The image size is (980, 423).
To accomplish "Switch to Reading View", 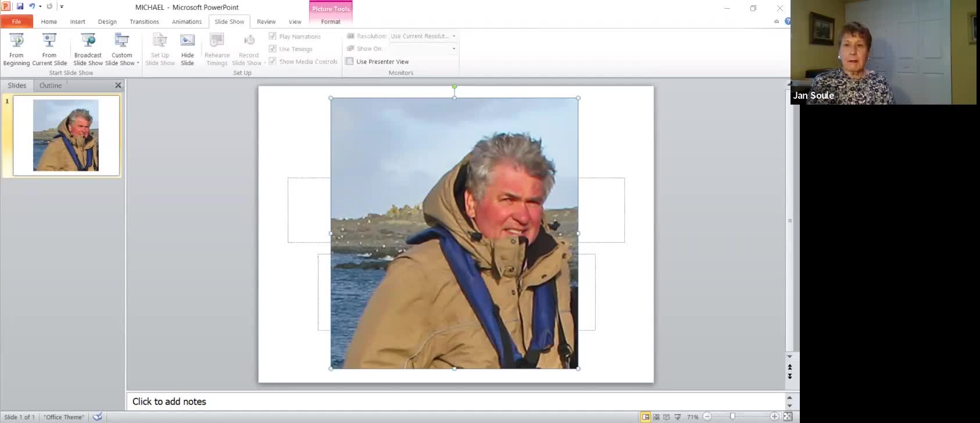I will [x=666, y=417].
